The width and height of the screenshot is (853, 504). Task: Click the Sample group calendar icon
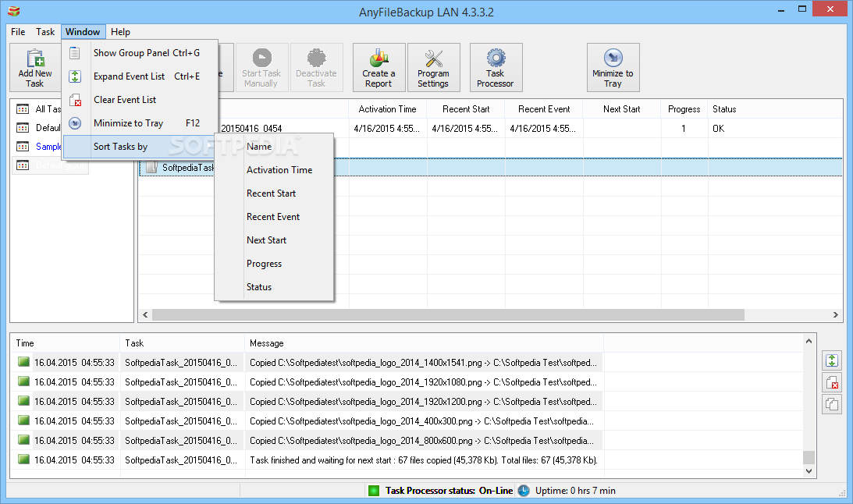tap(23, 146)
